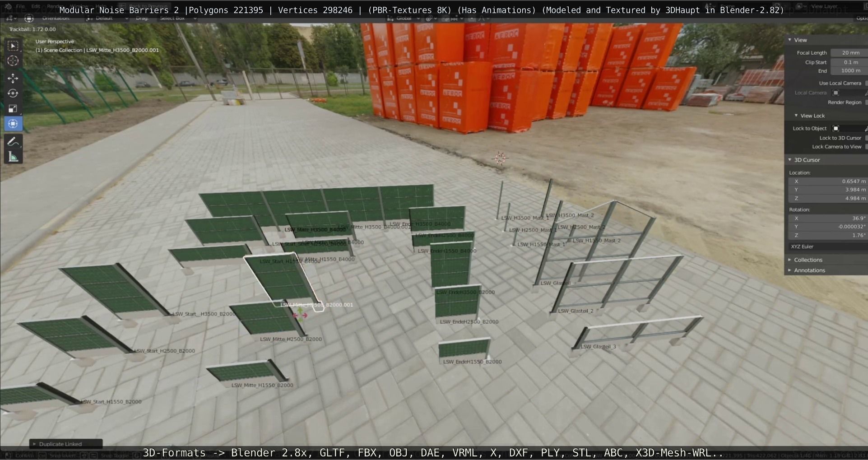The width and height of the screenshot is (868, 460).
Task: Click the LSW_EndeH2500_B2000 label
Action: click(469, 322)
